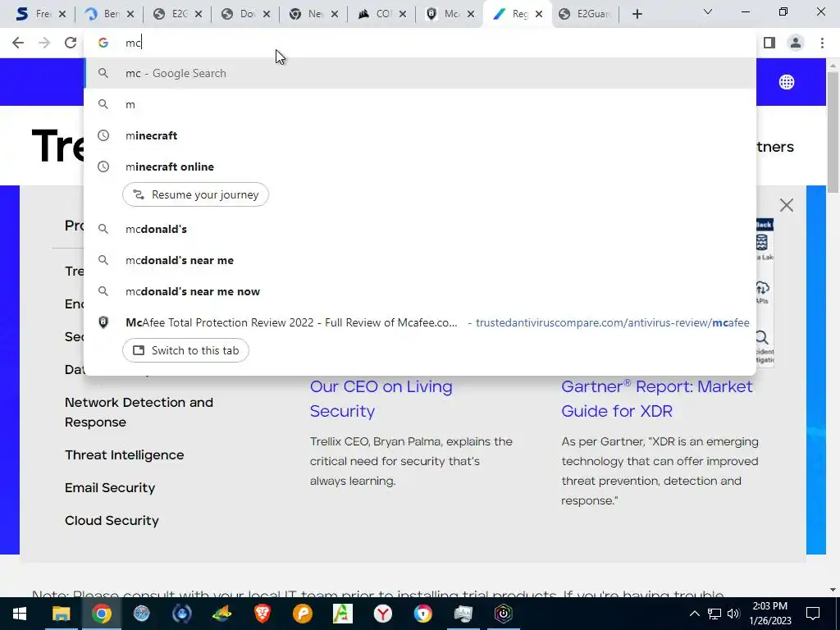
Task: Reload the page with the refresh icon
Action: [x=71, y=43]
